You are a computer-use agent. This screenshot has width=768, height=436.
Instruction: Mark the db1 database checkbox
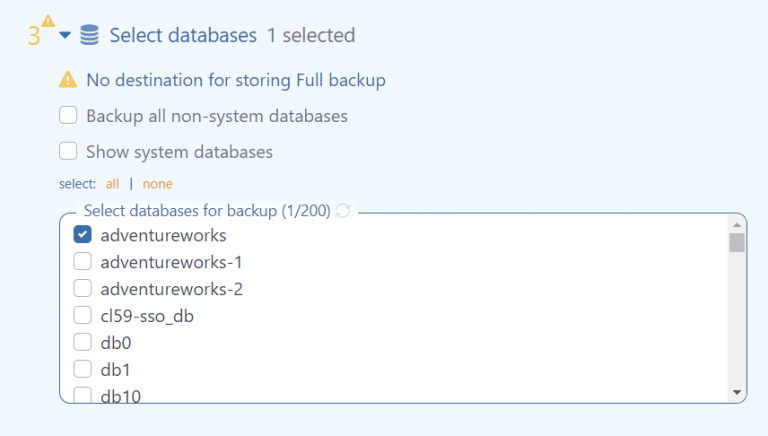tap(83, 369)
